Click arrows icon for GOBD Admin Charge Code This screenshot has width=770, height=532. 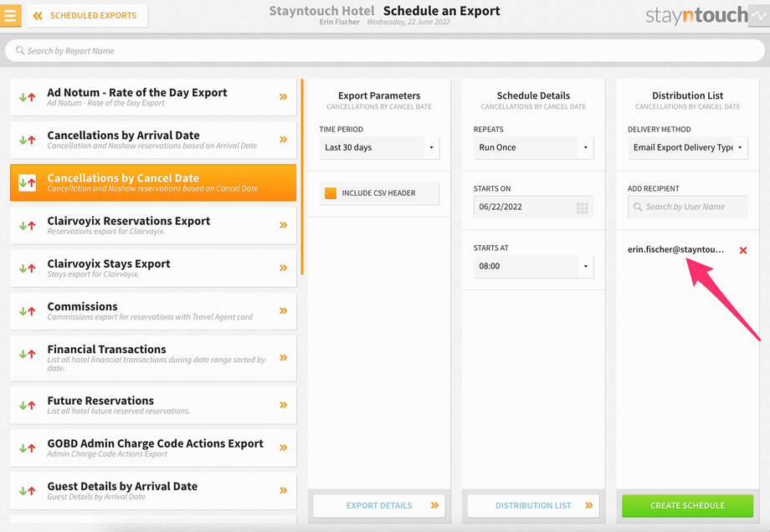pyautogui.click(x=27, y=448)
